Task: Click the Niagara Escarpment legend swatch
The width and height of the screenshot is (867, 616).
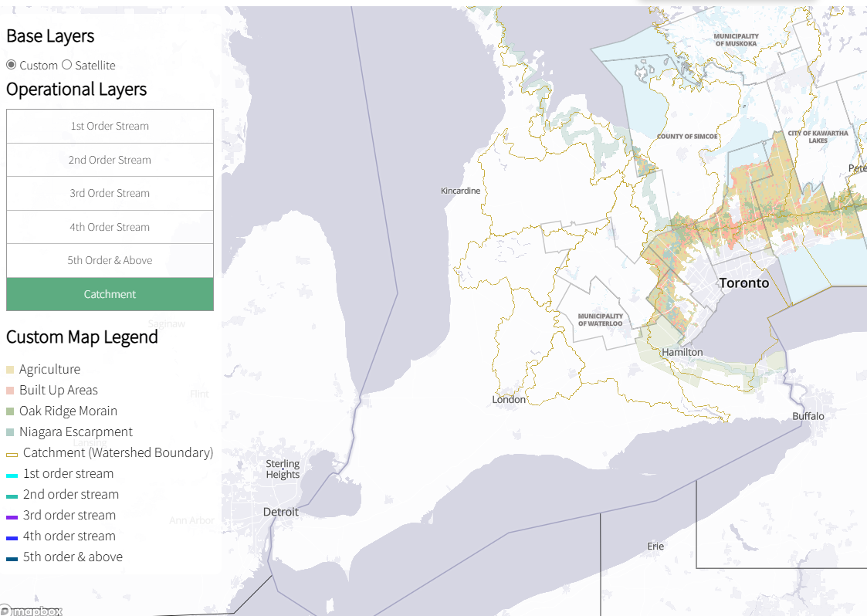Action: tap(10, 432)
